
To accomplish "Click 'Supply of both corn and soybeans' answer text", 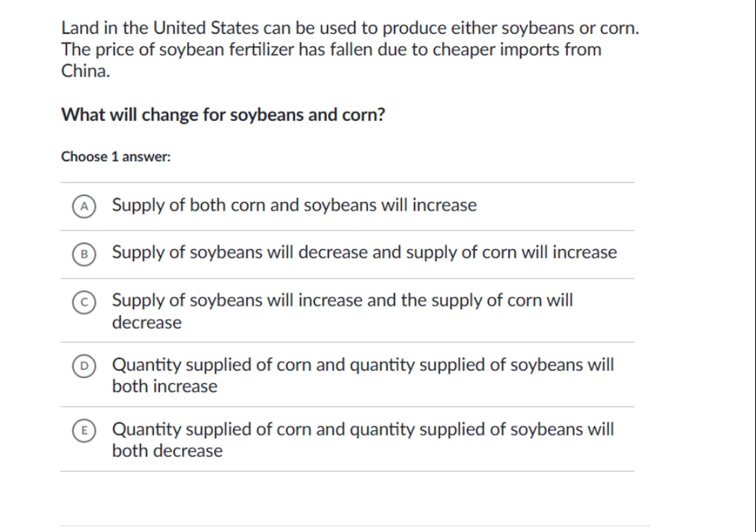I will tap(294, 205).
